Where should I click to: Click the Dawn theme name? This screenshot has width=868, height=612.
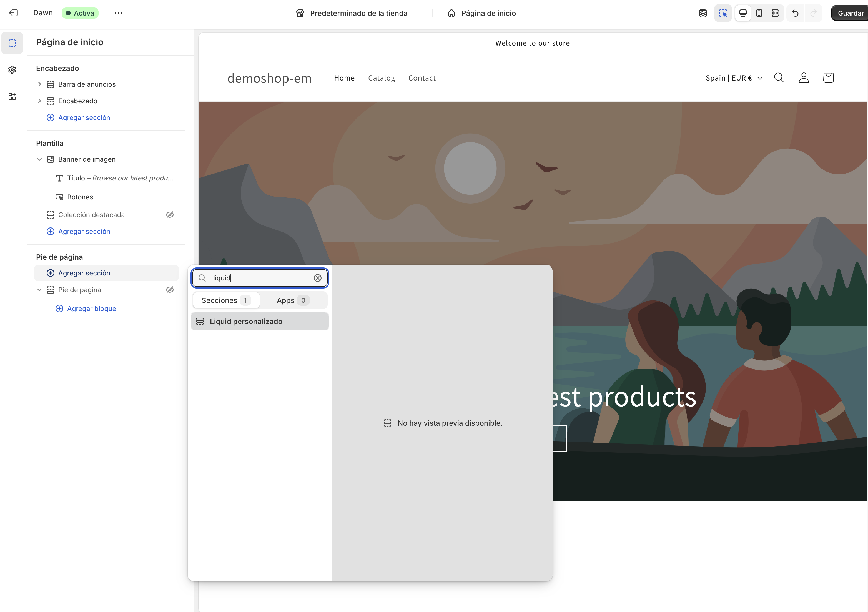pyautogui.click(x=43, y=13)
